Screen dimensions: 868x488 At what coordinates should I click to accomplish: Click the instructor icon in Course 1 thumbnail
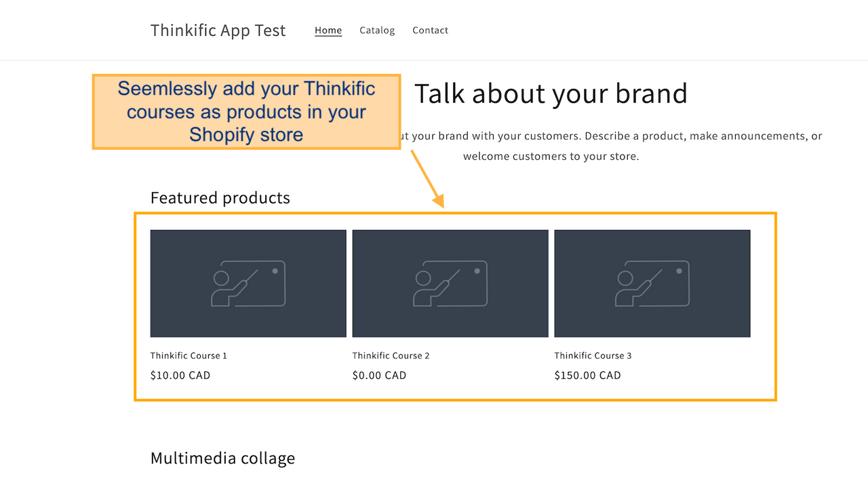pyautogui.click(x=248, y=283)
